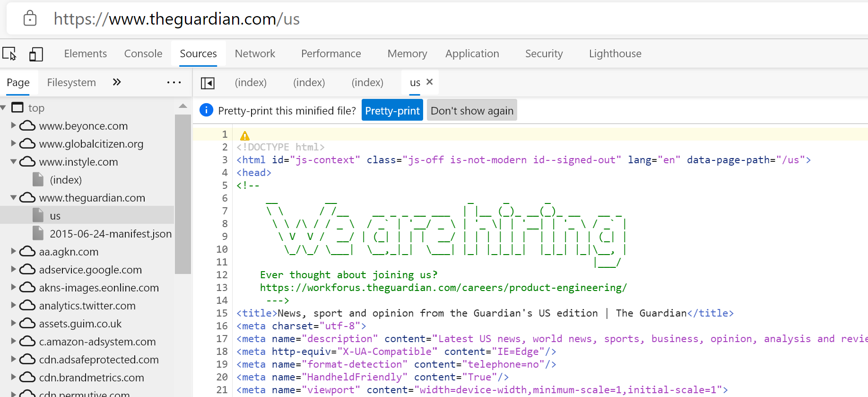This screenshot has width=868, height=397.
Task: Click the info icon in pretty-print bar
Action: (207, 110)
